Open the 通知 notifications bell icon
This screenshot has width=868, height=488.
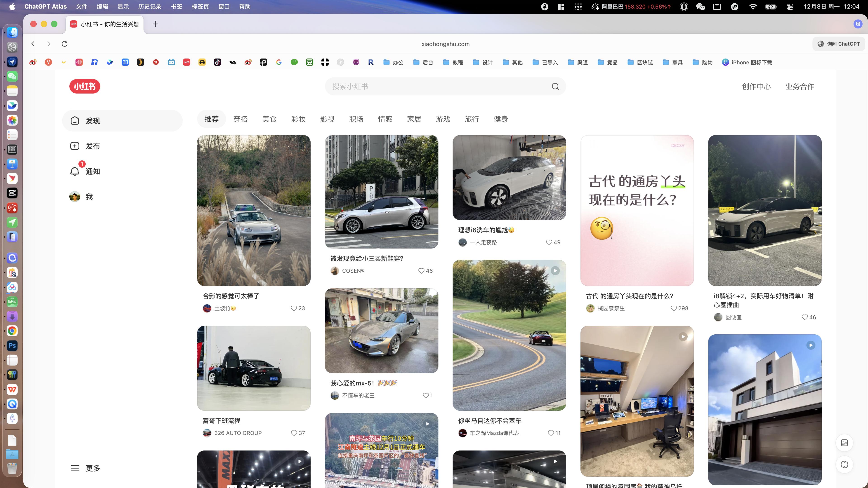(74, 171)
